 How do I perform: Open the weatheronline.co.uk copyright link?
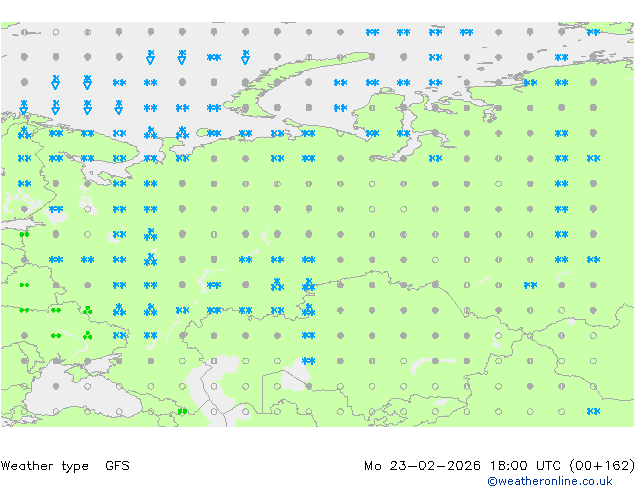(550, 481)
